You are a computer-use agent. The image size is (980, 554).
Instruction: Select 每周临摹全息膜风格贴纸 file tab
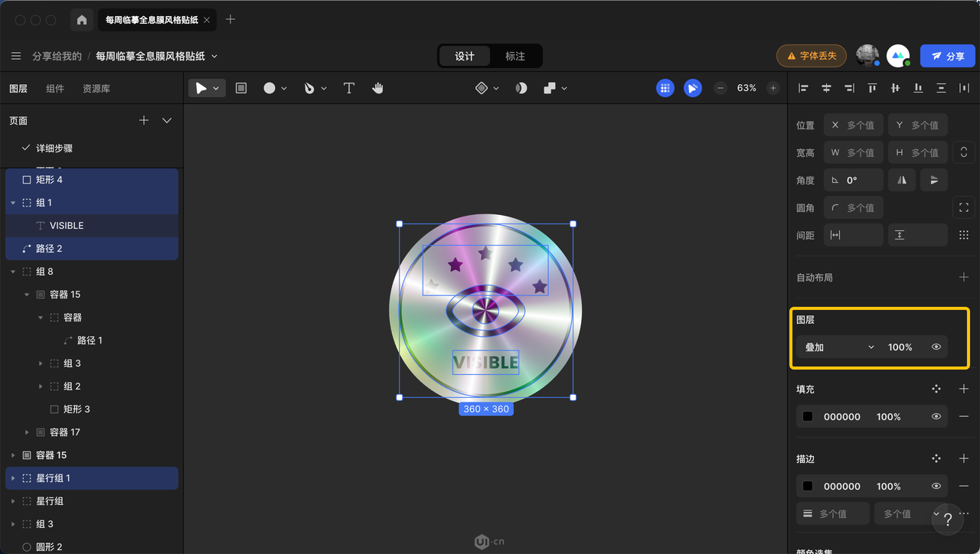157,20
